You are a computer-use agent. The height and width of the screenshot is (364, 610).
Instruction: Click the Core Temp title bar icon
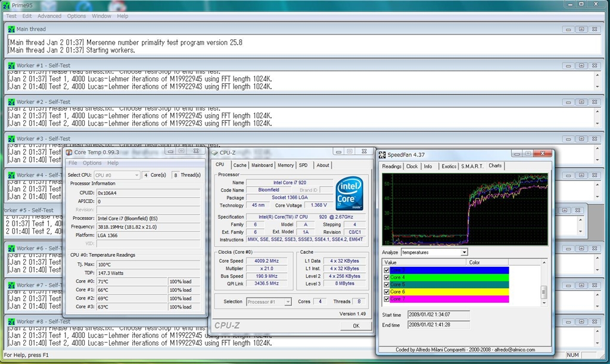69,152
